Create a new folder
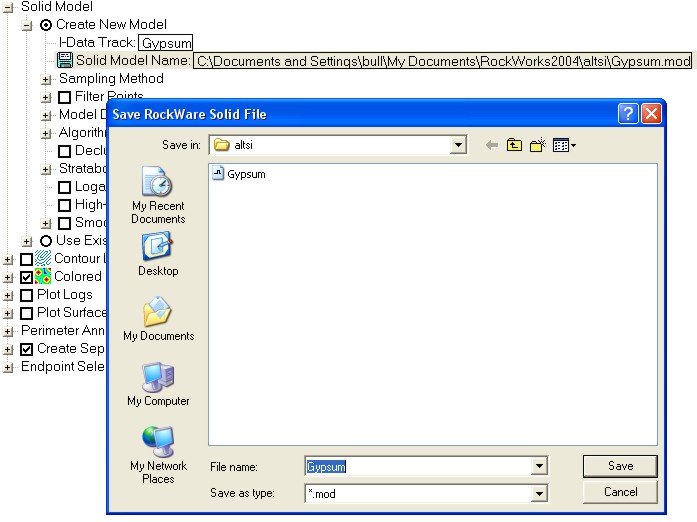Screen dimensions: 697x522 pyautogui.click(x=538, y=145)
